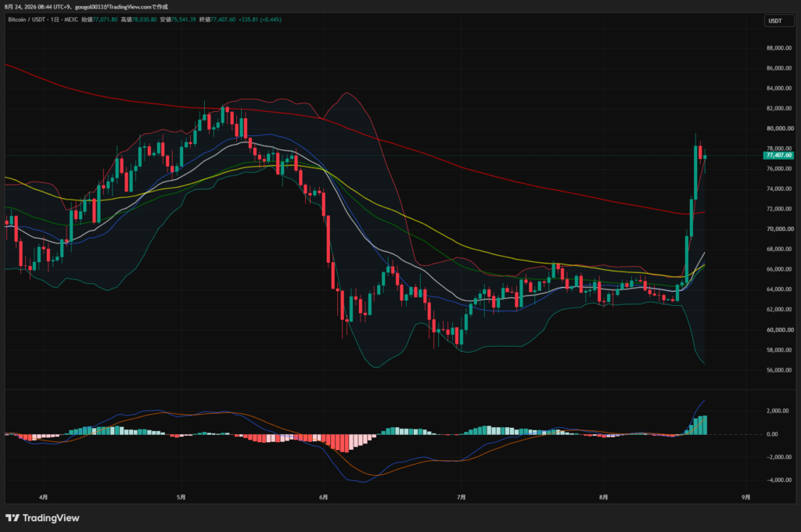Image resolution: width=801 pixels, height=532 pixels.
Task: Click the 4月 date axis label
Action: (44, 498)
